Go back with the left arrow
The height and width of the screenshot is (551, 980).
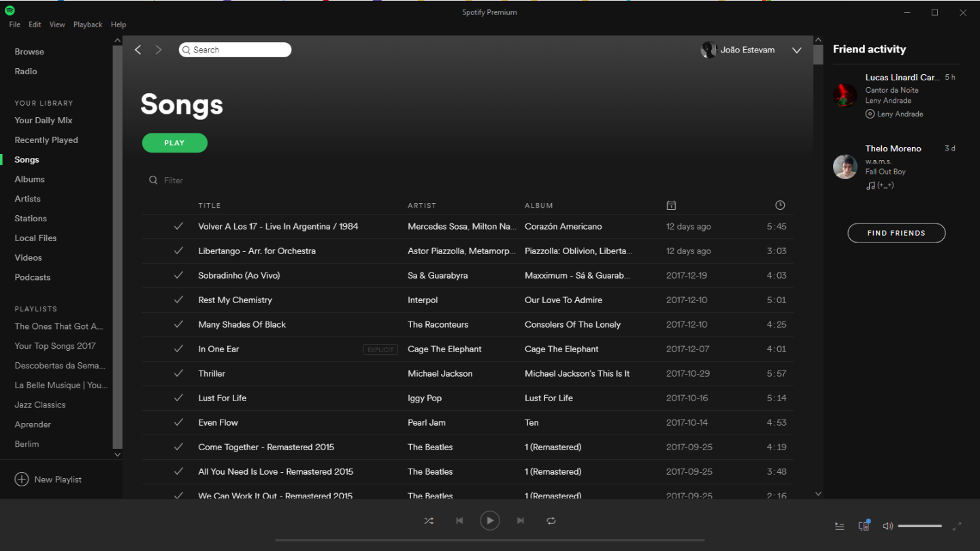pyautogui.click(x=138, y=50)
